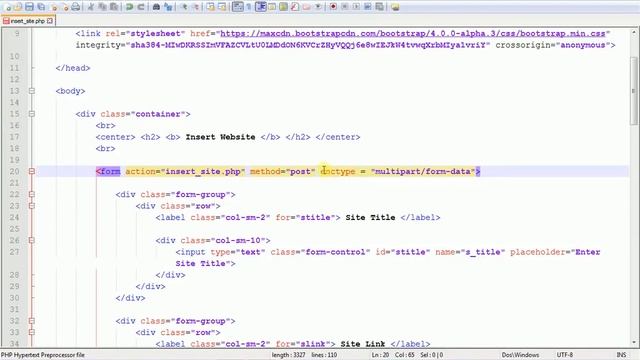
Task: Collapse row div fold at line 33
Action: coord(31,332)
